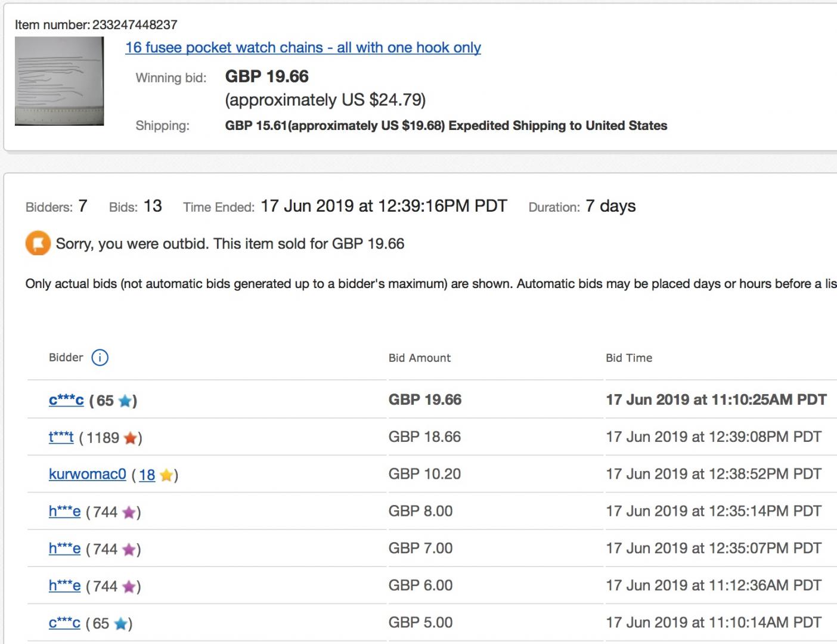This screenshot has width=837, height=644.
Task: Click the blue star in the GBP 5.00 row
Action: pyautogui.click(x=120, y=624)
